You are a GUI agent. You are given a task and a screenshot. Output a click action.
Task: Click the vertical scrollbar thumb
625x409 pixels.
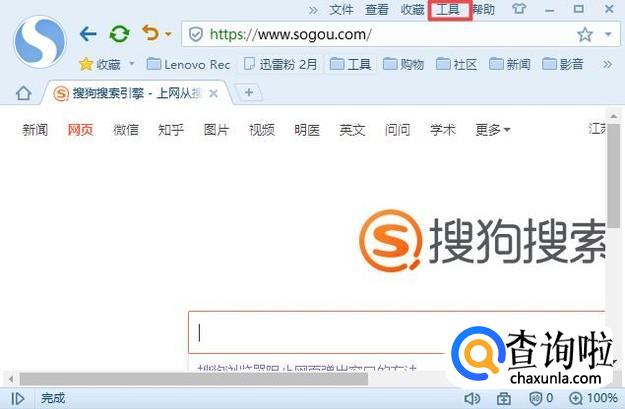point(613,175)
